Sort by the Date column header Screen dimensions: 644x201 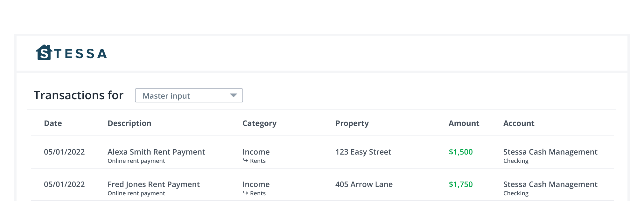pos(53,123)
